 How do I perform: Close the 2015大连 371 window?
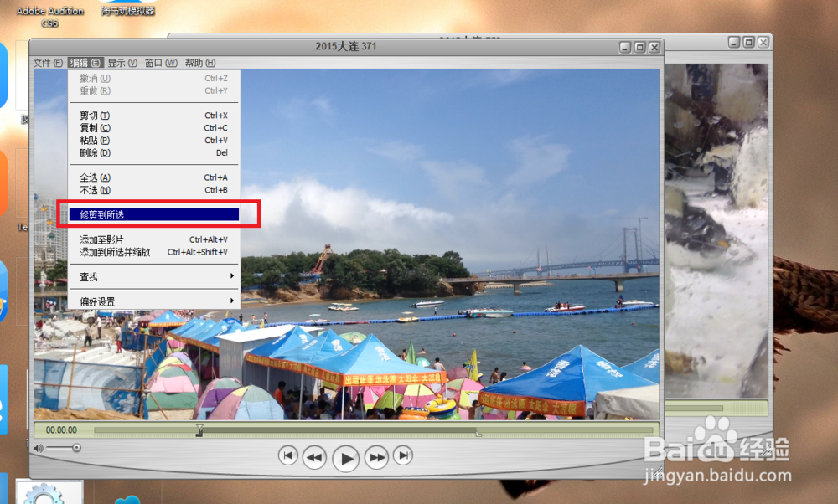[x=654, y=48]
